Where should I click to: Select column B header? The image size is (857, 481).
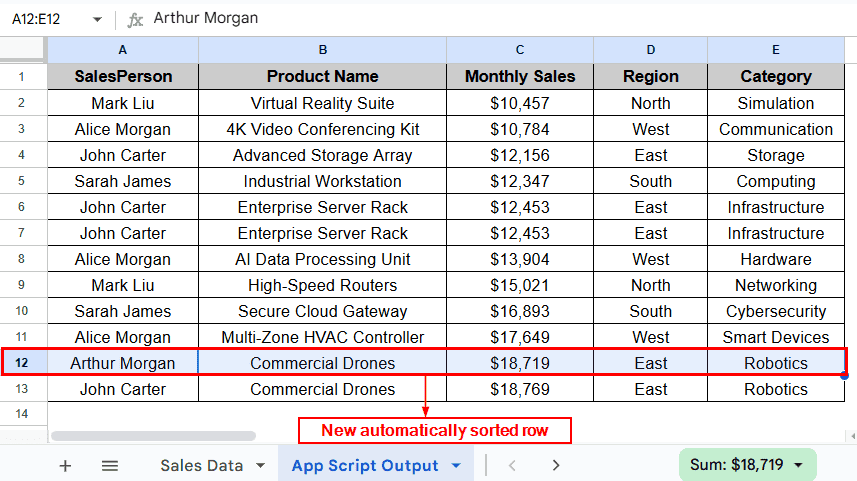322,50
